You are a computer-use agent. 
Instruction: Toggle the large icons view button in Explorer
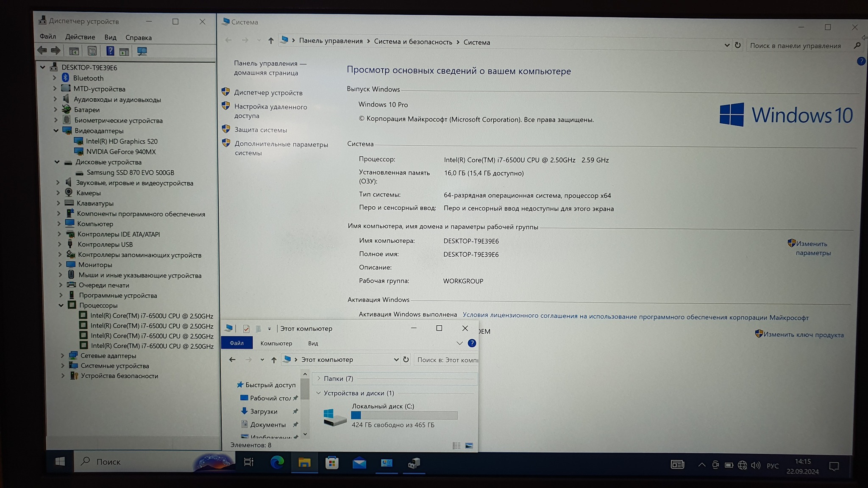tap(469, 446)
